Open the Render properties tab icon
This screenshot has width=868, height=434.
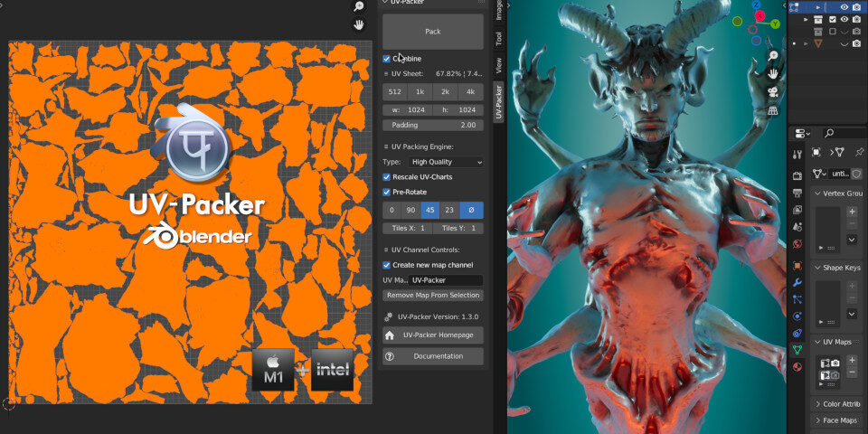[x=797, y=176]
